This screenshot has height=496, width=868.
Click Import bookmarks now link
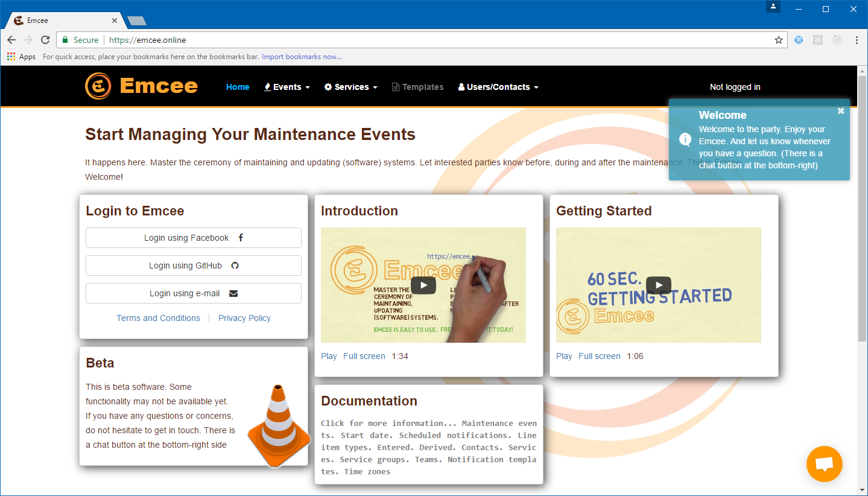pyautogui.click(x=302, y=57)
